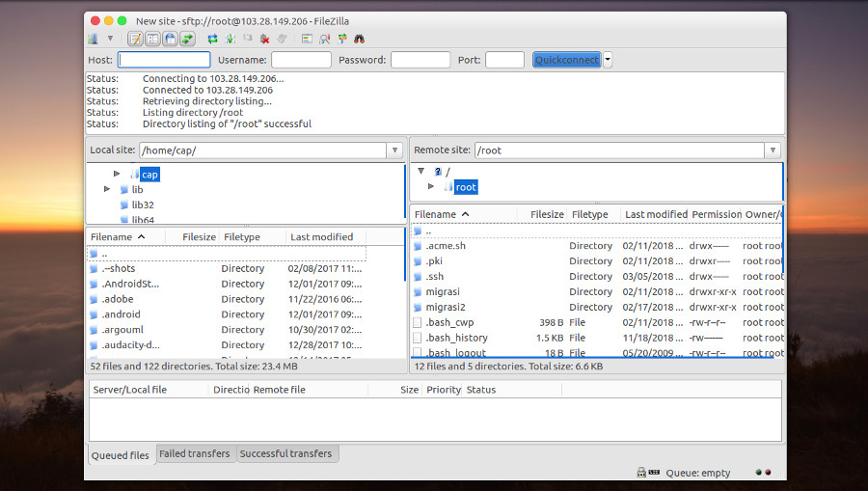Screen dimensions: 868x491
Task: Toggle the remote directory tree display
Action: click(x=170, y=39)
